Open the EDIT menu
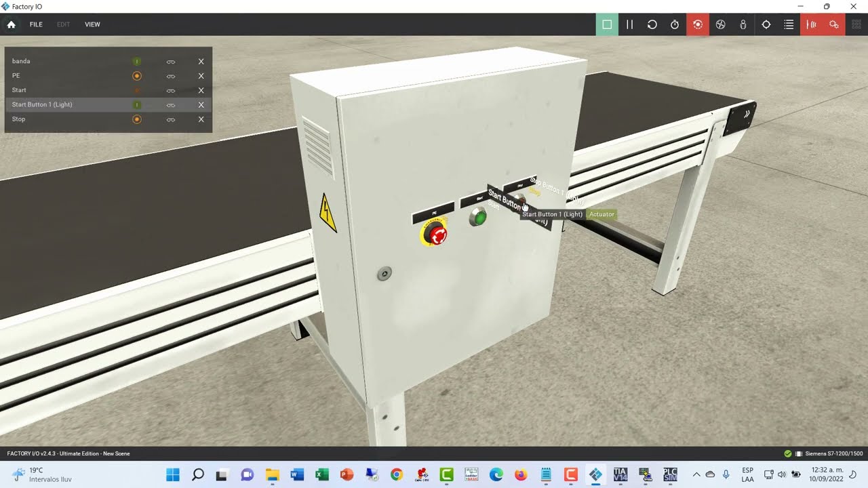 click(63, 24)
